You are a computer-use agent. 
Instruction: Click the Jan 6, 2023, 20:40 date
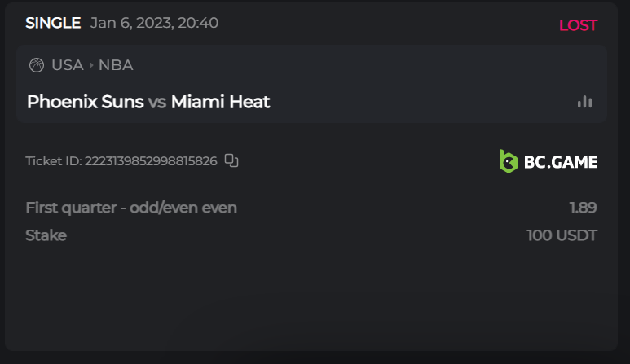[x=154, y=23]
